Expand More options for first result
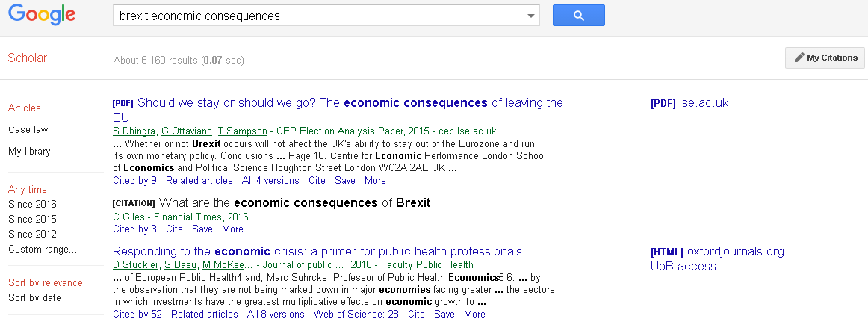868x319 pixels. (x=375, y=180)
